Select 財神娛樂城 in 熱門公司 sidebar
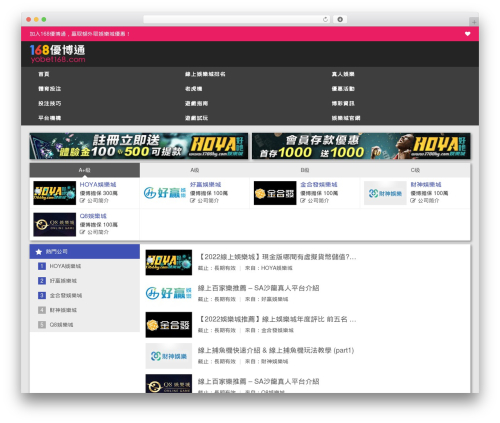 pos(63,310)
